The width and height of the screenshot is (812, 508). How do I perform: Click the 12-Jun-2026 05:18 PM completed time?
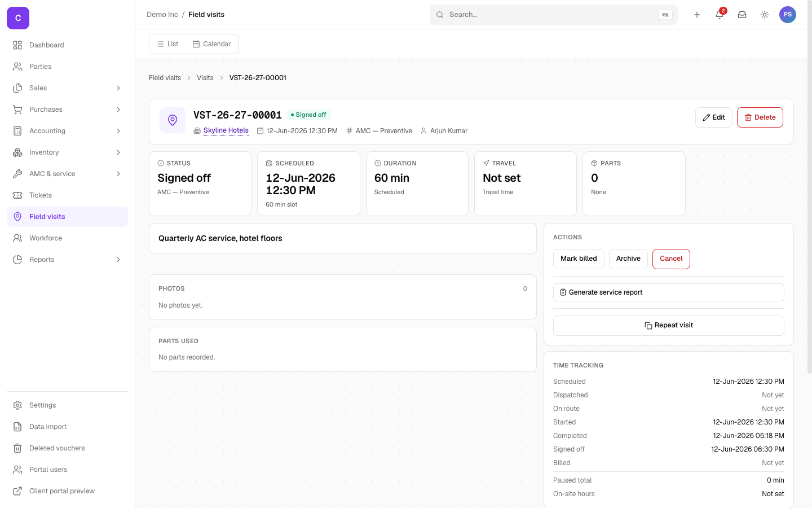pyautogui.click(x=749, y=436)
